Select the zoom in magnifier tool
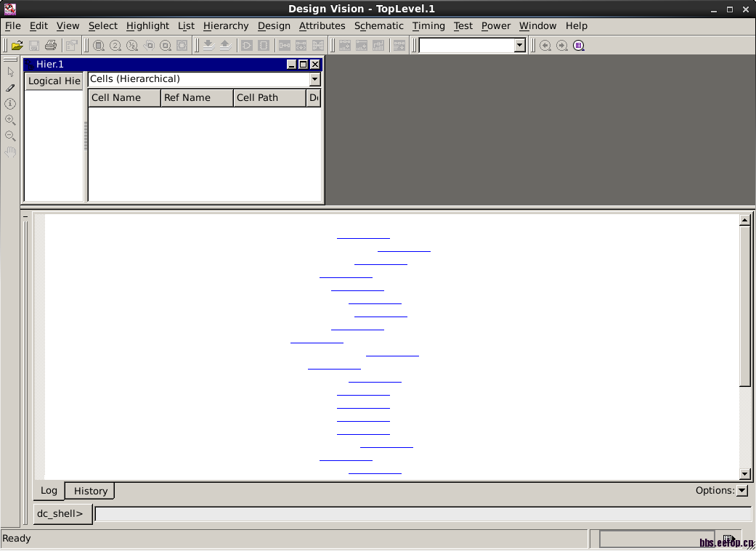Viewport: 756px width, 551px height. 11,120
